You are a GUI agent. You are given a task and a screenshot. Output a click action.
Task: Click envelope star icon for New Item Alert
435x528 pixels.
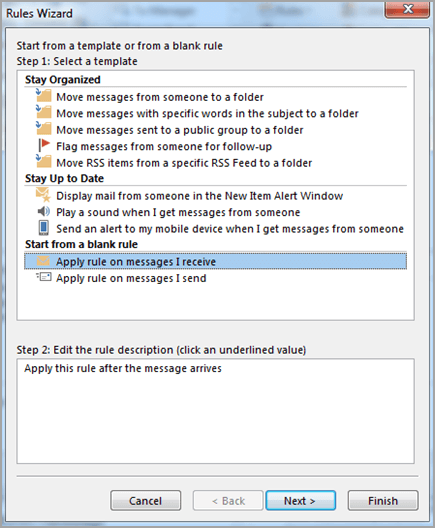(x=43, y=195)
